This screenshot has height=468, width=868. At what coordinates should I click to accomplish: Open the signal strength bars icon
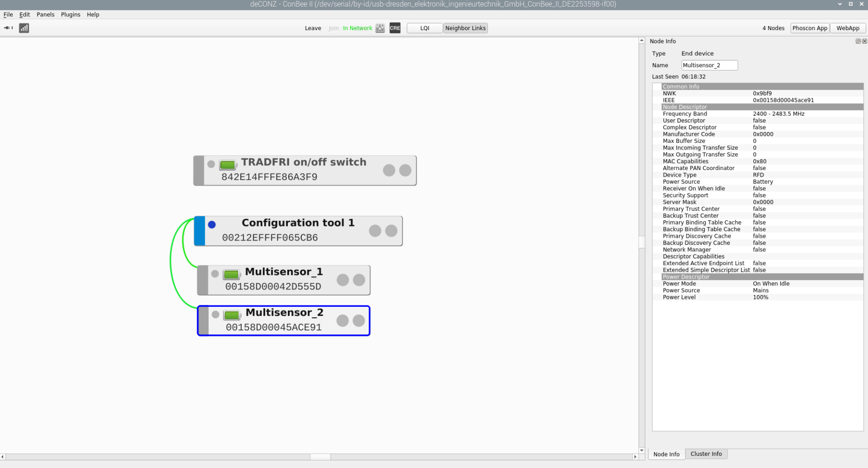24,28
